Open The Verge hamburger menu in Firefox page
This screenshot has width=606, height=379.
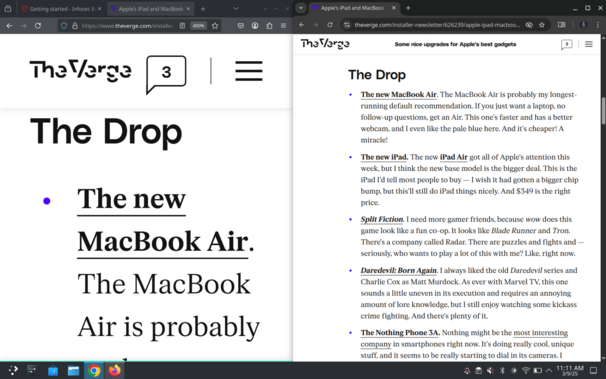pyautogui.click(x=249, y=71)
